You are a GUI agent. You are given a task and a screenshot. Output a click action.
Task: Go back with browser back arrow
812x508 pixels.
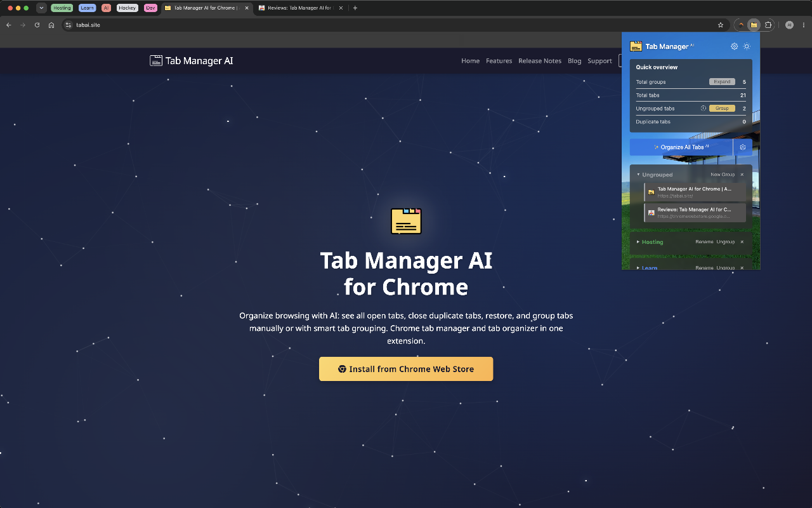9,25
